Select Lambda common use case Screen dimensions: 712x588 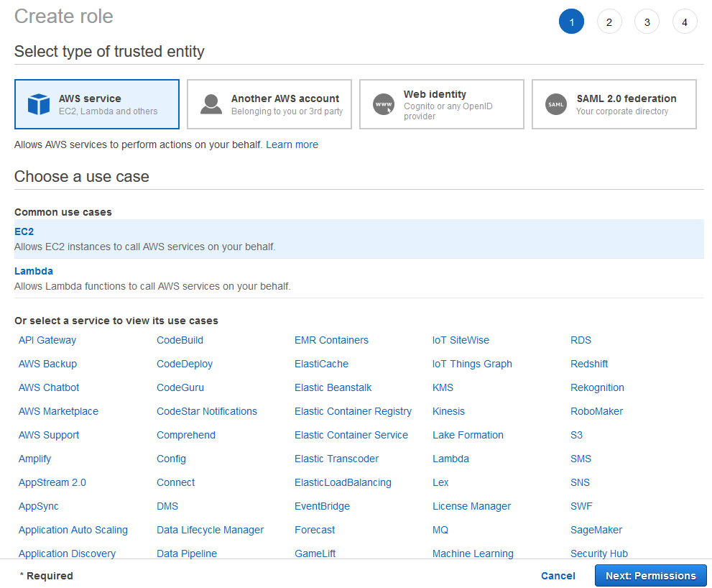(x=359, y=279)
